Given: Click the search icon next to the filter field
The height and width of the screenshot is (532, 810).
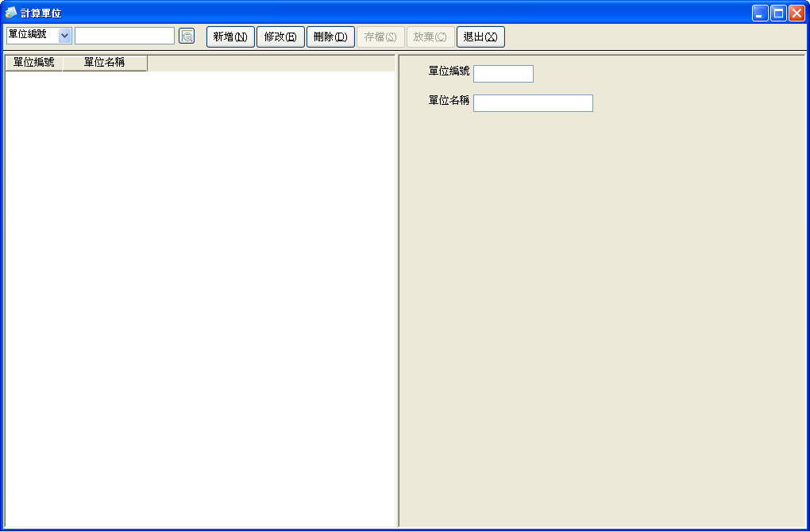Looking at the screenshot, I should 187,37.
